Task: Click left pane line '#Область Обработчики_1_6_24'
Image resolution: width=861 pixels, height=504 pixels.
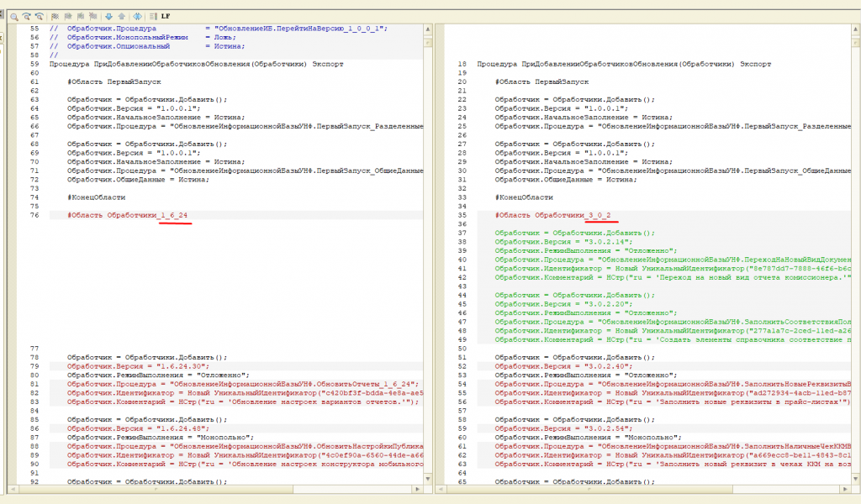Action: pyautogui.click(x=128, y=216)
